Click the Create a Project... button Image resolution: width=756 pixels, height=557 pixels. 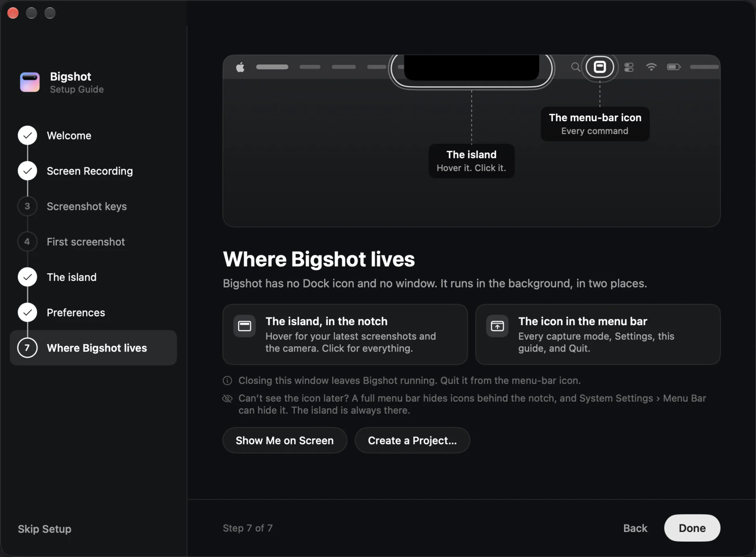(412, 441)
